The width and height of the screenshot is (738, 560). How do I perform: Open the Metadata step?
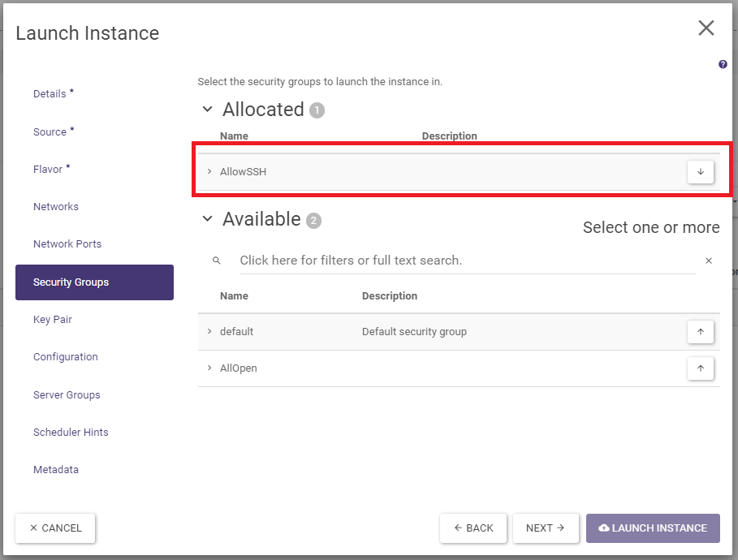pos(56,470)
